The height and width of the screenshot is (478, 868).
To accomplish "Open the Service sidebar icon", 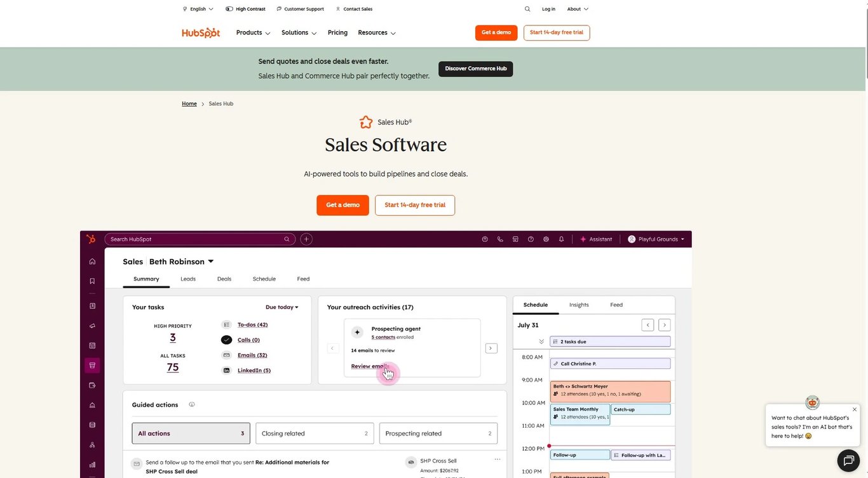I will click(92, 405).
